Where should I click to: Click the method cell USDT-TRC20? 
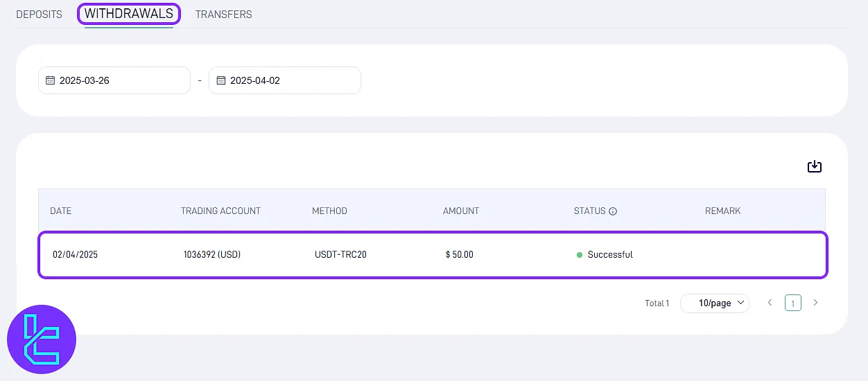click(340, 254)
